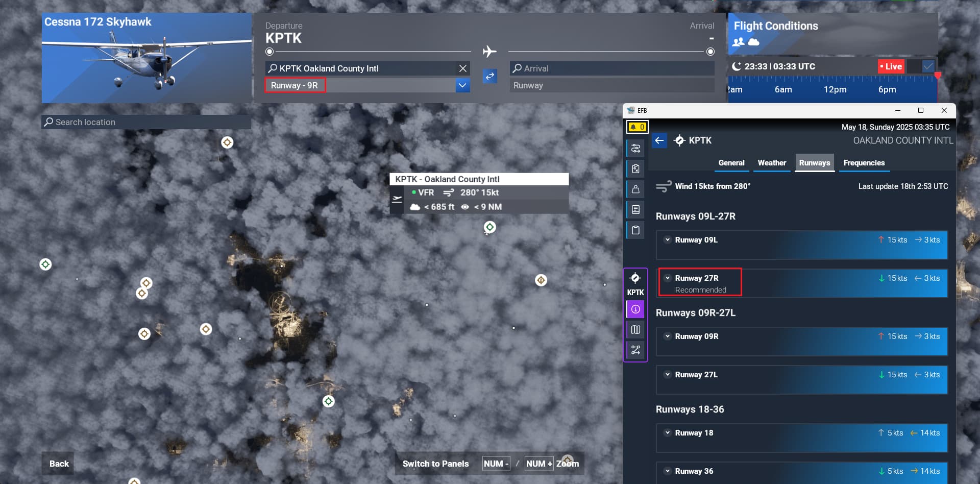
Task: Click the 23:33 | 03:33 UTC time readout
Action: pyautogui.click(x=779, y=66)
